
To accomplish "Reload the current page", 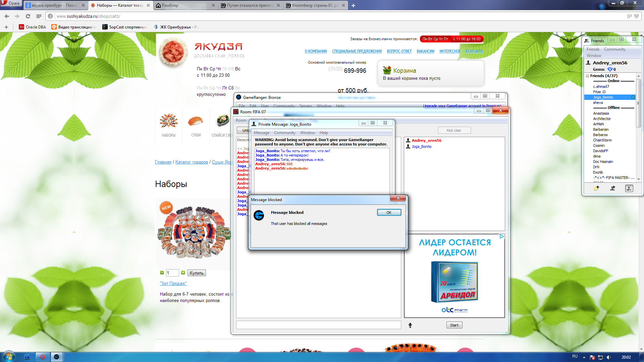I will tap(28, 16).
